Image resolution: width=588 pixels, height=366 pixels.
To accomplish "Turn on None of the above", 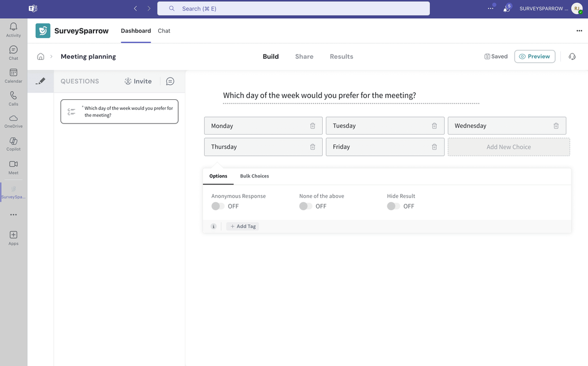I will 305,206.
